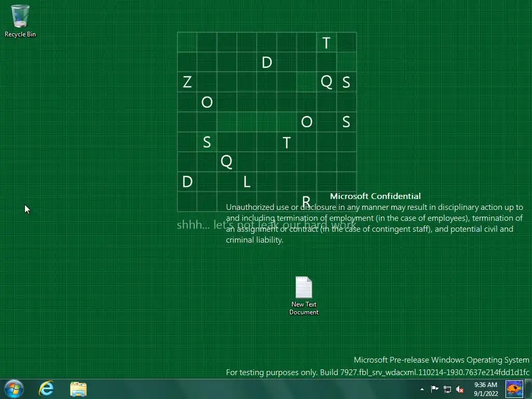Click the network connection tray icon
Viewport: 532px width, 399px height.
coord(447,389)
